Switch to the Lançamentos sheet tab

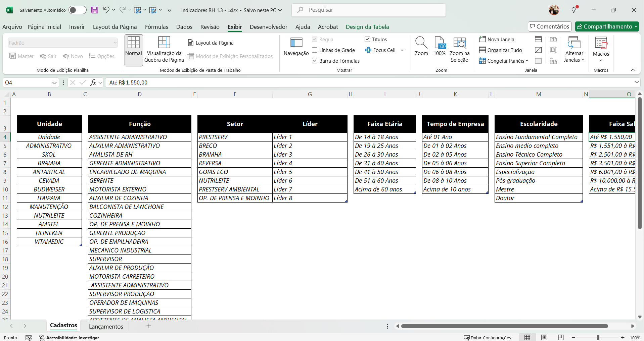106,326
